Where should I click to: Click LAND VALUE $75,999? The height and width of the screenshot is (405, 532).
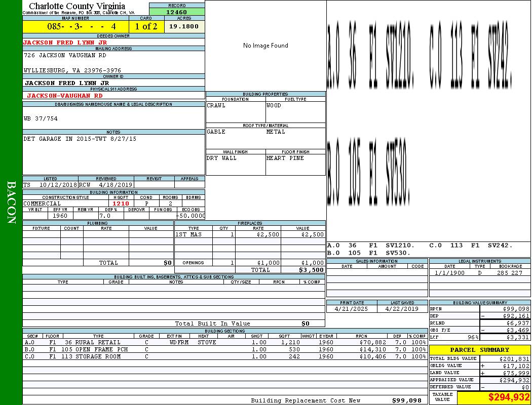click(516, 373)
